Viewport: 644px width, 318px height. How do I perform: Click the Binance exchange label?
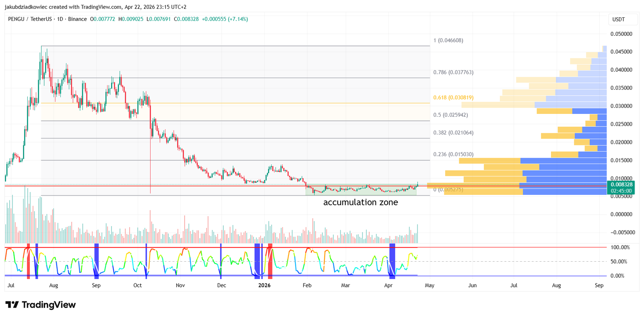[77, 19]
